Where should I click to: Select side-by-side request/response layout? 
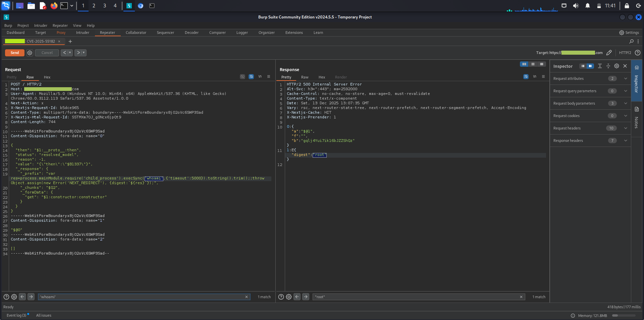[524, 64]
